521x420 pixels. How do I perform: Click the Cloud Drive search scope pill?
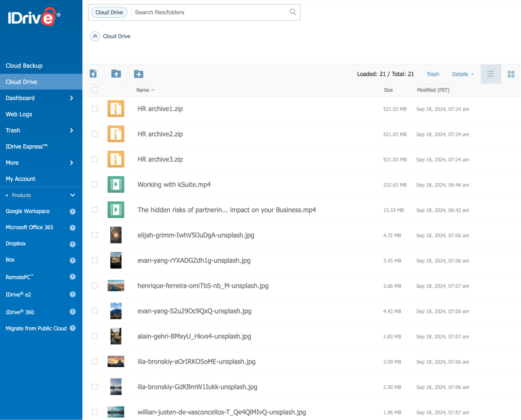pyautogui.click(x=109, y=12)
